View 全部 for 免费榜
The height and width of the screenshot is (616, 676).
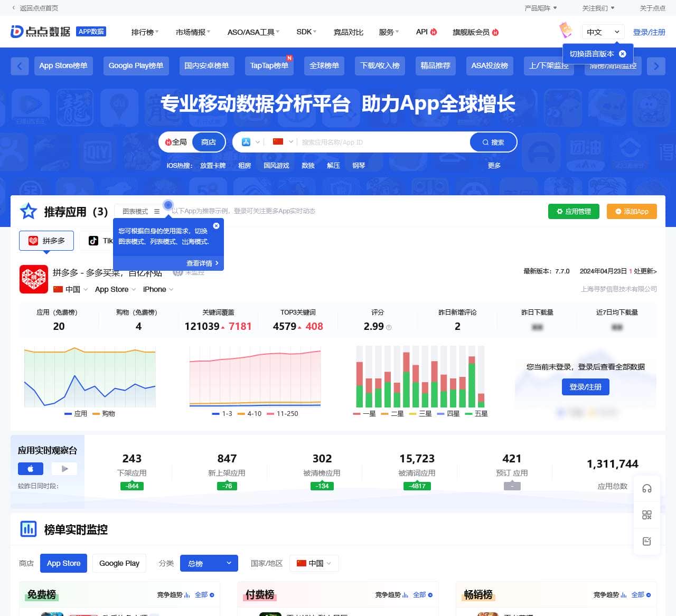(204, 595)
